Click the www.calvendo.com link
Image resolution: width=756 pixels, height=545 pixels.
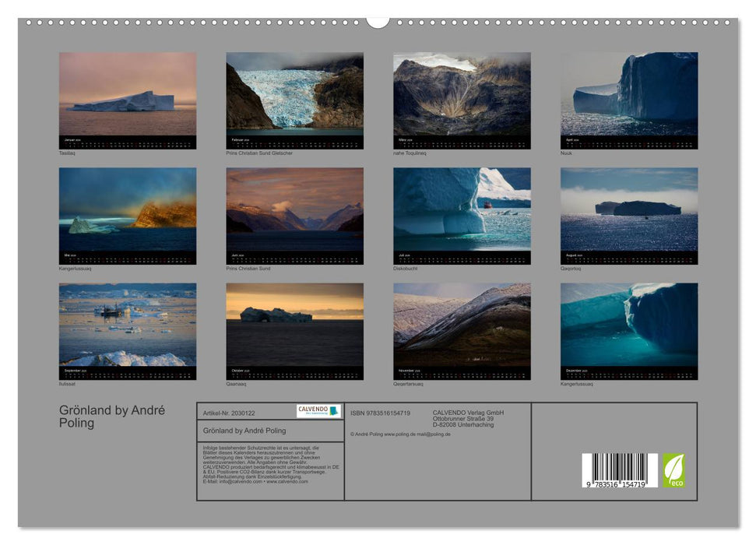(288, 481)
